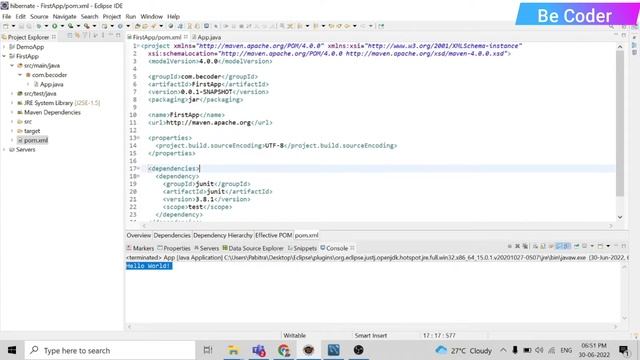Viewport: 640px width, 360px height.
Task: Click the Display Selected Console icon
Action: point(584,246)
